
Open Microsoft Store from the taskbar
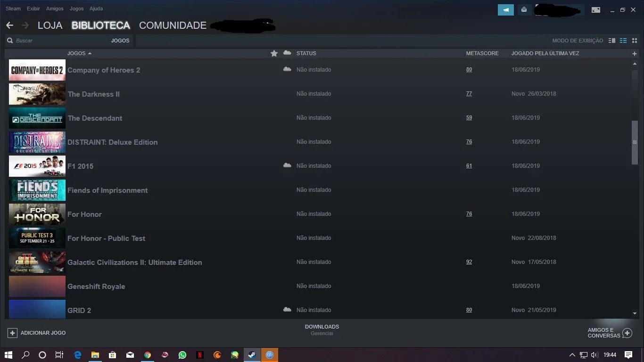click(x=113, y=355)
